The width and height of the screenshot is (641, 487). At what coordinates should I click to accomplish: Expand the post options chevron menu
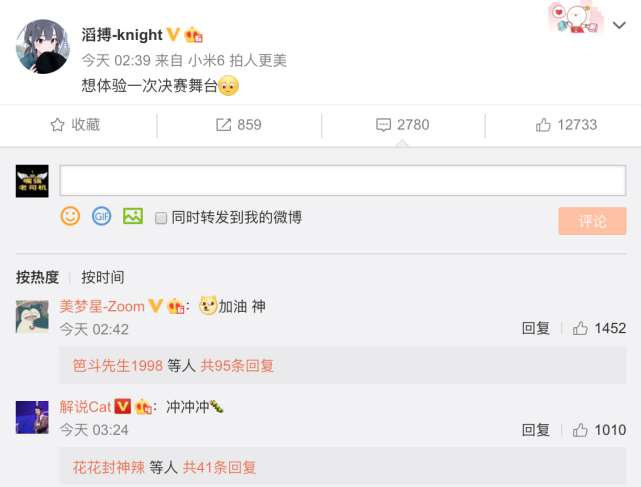(619, 25)
